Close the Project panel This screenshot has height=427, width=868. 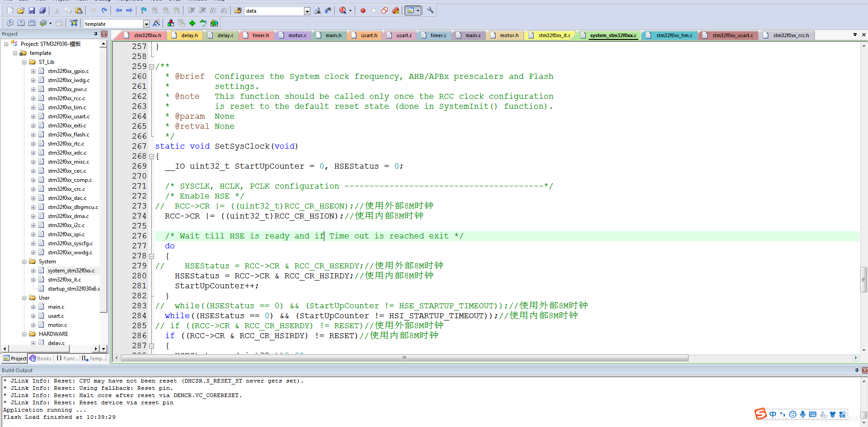(x=104, y=34)
